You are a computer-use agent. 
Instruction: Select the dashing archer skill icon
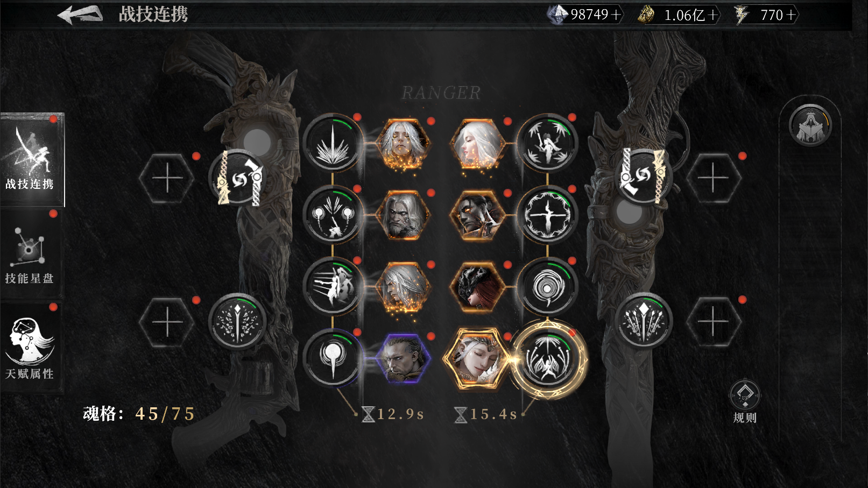tap(333, 287)
